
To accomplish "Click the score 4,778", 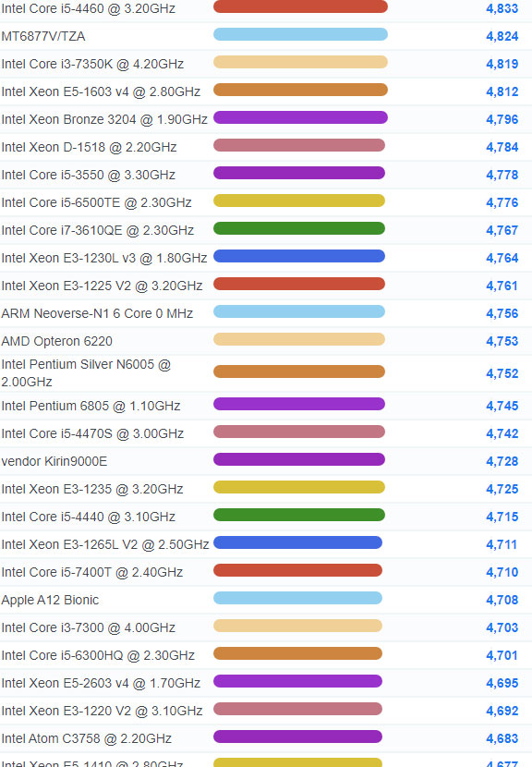I will (x=502, y=175).
